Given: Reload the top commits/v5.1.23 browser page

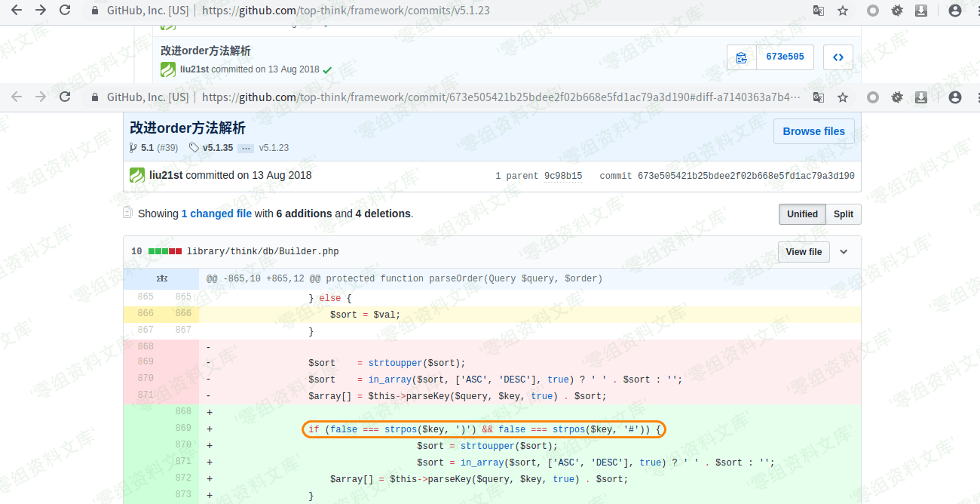Looking at the screenshot, I should pyautogui.click(x=65, y=11).
